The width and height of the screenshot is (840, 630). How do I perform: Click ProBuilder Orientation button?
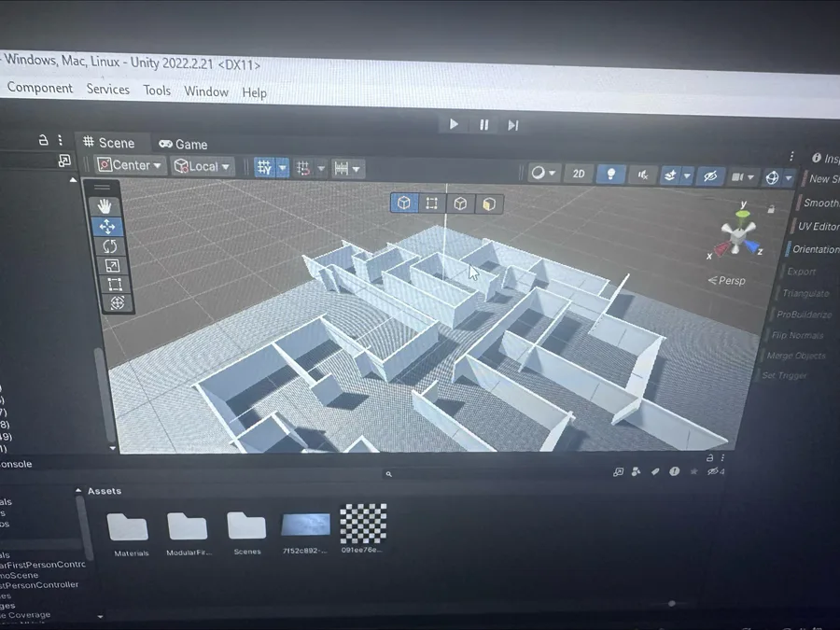[x=814, y=249]
